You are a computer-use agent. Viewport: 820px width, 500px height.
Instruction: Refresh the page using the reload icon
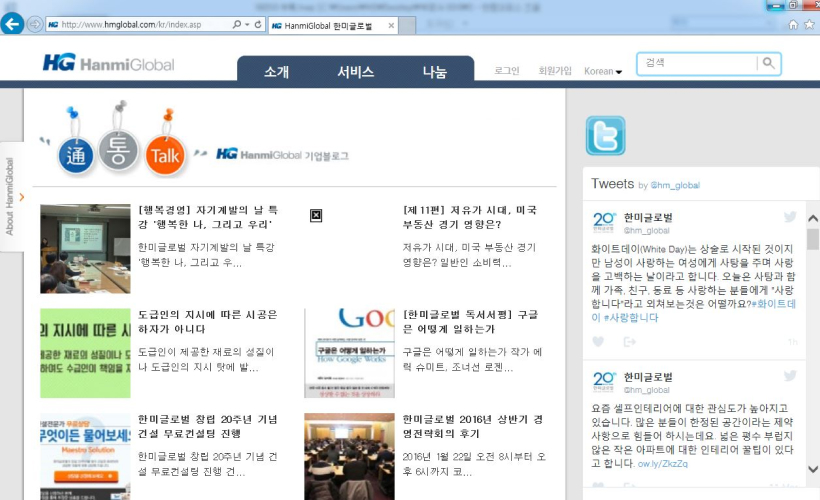(258, 25)
